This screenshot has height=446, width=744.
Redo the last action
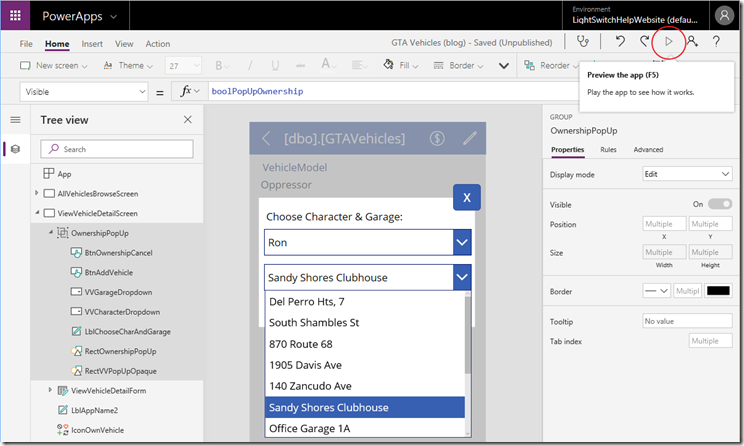click(644, 42)
